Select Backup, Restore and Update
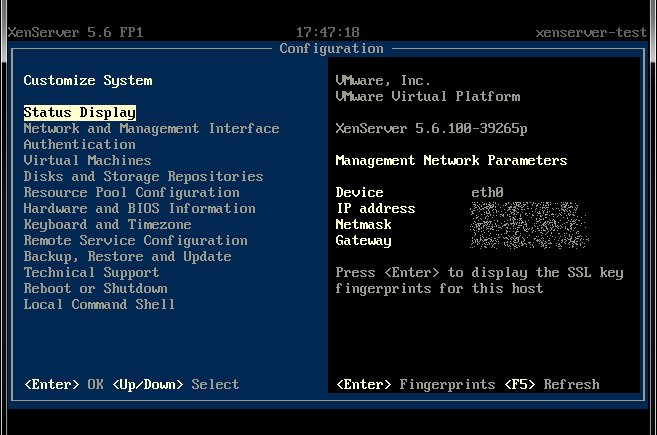 tap(127, 256)
